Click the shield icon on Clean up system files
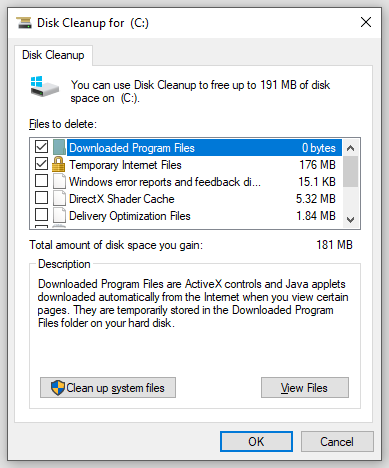The height and width of the screenshot is (468, 389). point(58,388)
